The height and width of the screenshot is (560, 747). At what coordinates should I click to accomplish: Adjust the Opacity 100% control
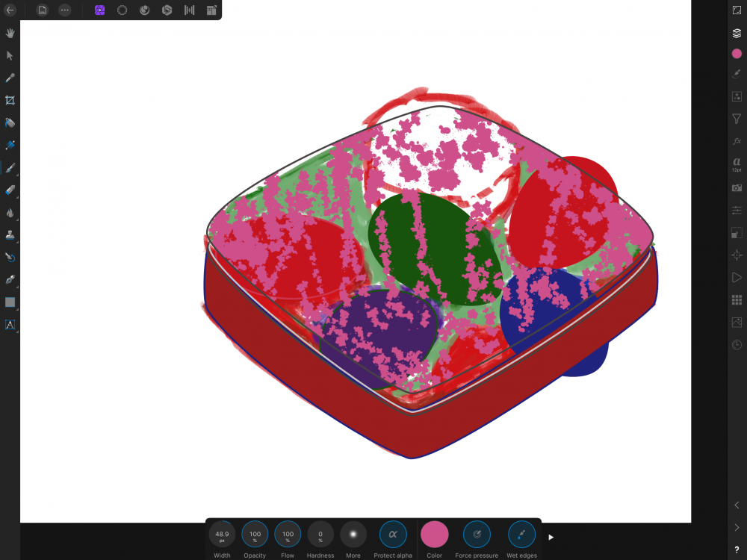click(x=255, y=535)
